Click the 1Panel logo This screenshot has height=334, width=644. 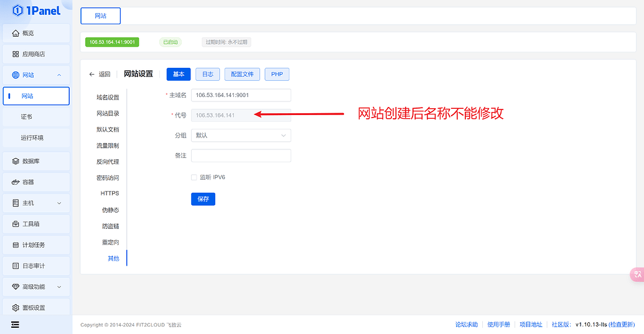tap(36, 10)
